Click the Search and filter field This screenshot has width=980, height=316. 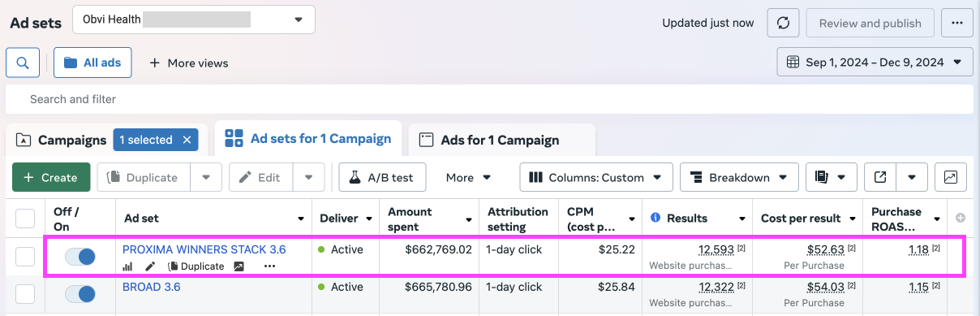(x=489, y=99)
